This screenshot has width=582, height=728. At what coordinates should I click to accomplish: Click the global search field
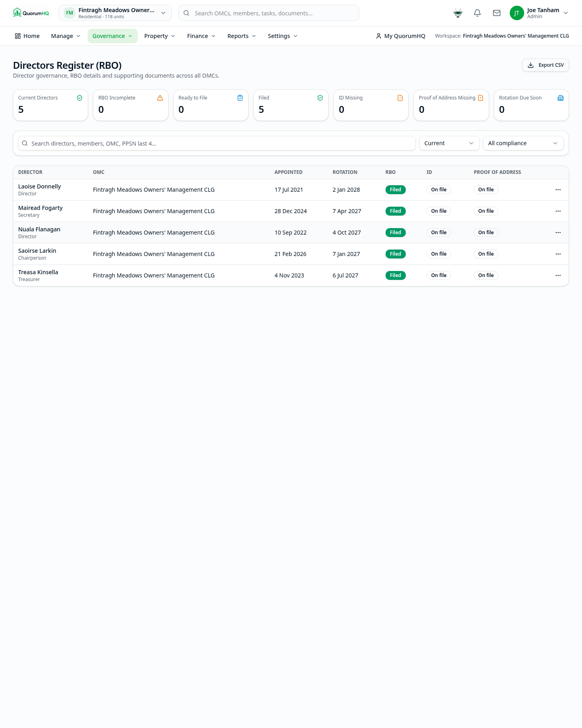tap(269, 13)
